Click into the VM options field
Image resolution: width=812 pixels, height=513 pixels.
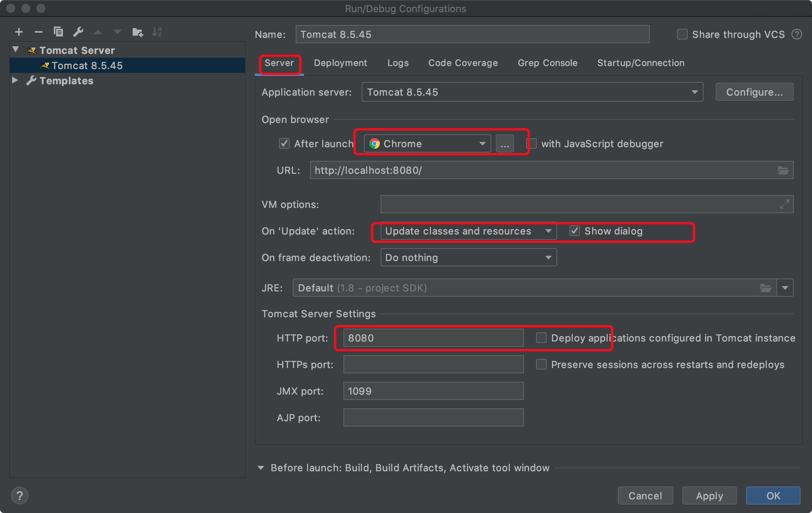tap(587, 204)
